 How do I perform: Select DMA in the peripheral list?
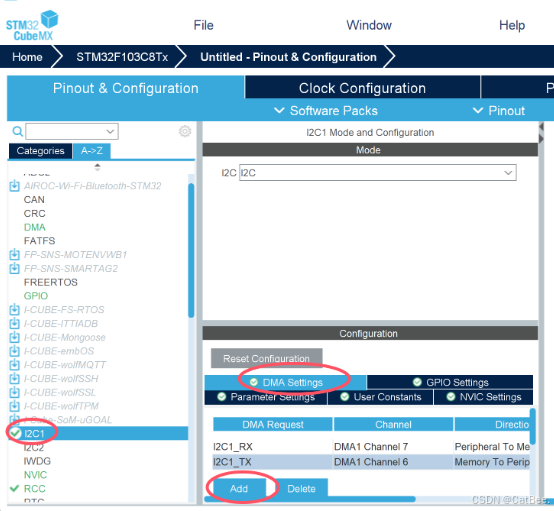tap(34, 227)
